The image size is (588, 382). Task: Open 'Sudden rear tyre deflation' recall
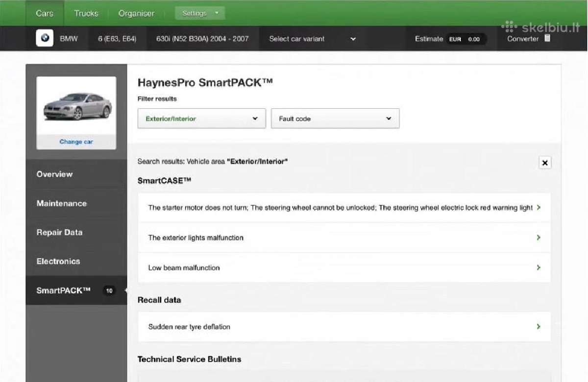click(344, 327)
